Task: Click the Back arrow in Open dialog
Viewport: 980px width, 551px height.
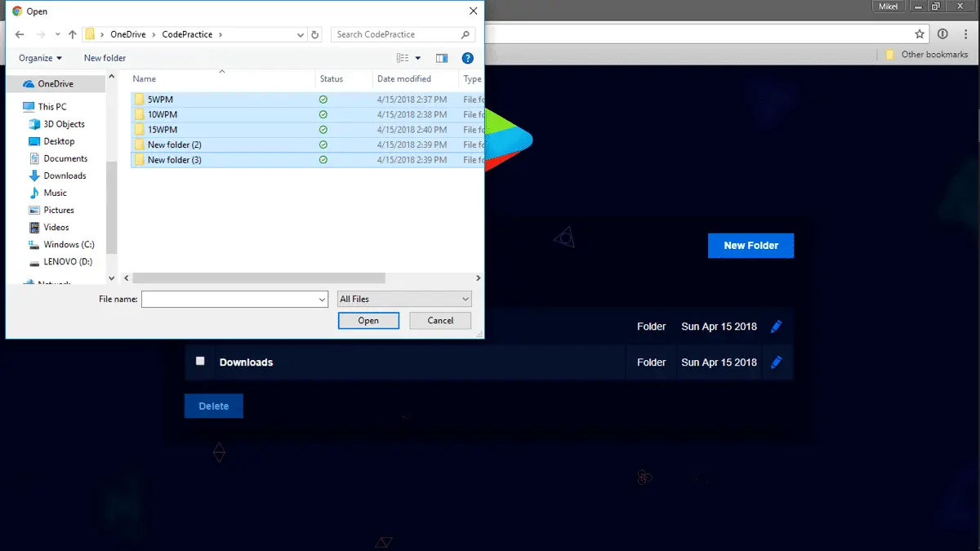Action: [x=20, y=34]
